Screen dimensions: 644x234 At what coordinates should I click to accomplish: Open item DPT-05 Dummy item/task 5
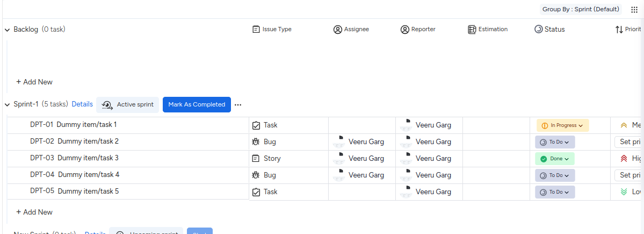click(75, 191)
